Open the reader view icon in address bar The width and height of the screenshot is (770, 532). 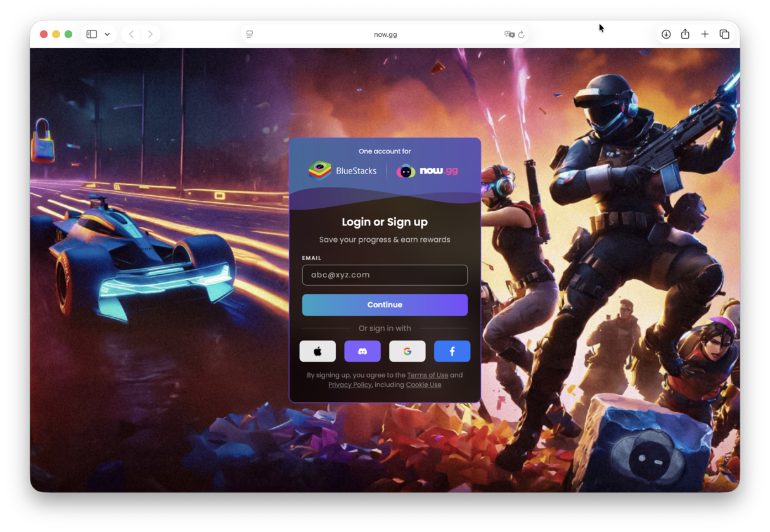[x=250, y=34]
